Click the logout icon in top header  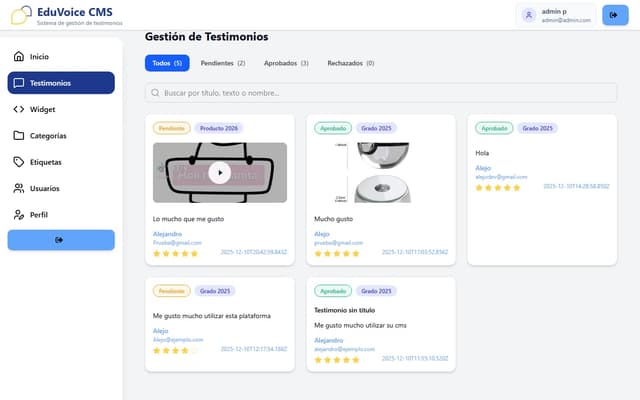click(609, 15)
